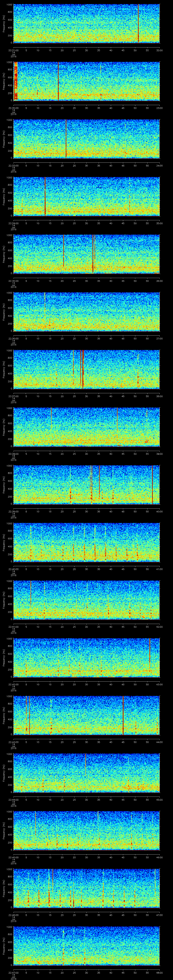The width and height of the screenshot is (173, 980).
Task: Select the 41:00 end time label
Action: tap(159, 569)
